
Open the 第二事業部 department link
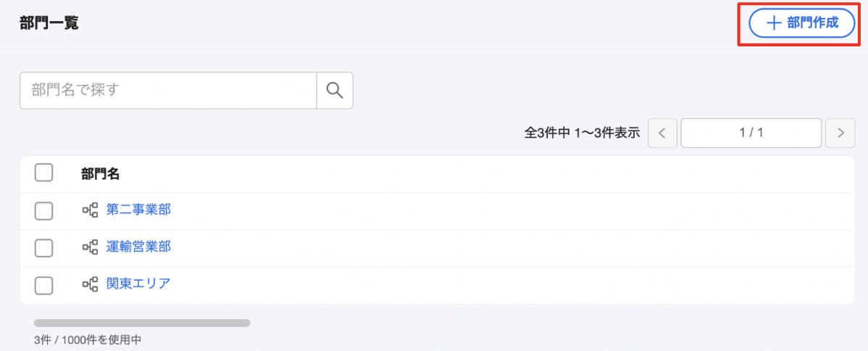pyautogui.click(x=138, y=210)
